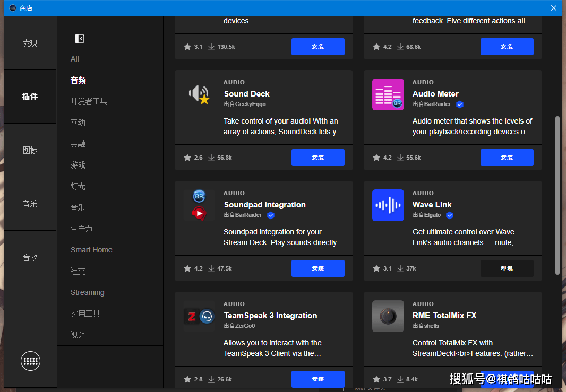Open the Audio Meter title link
The width and height of the screenshot is (566, 392).
pos(435,94)
